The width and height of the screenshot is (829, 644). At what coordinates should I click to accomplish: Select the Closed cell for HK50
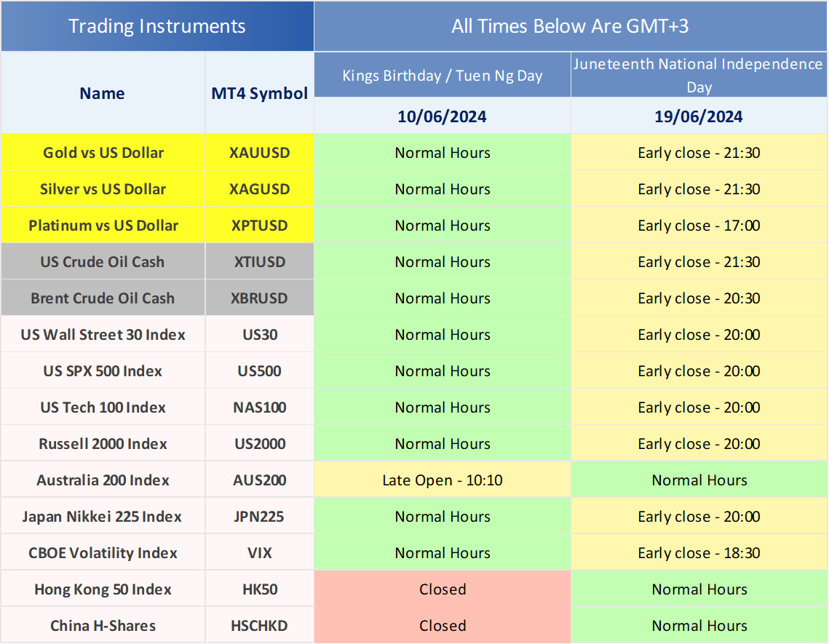click(x=443, y=589)
